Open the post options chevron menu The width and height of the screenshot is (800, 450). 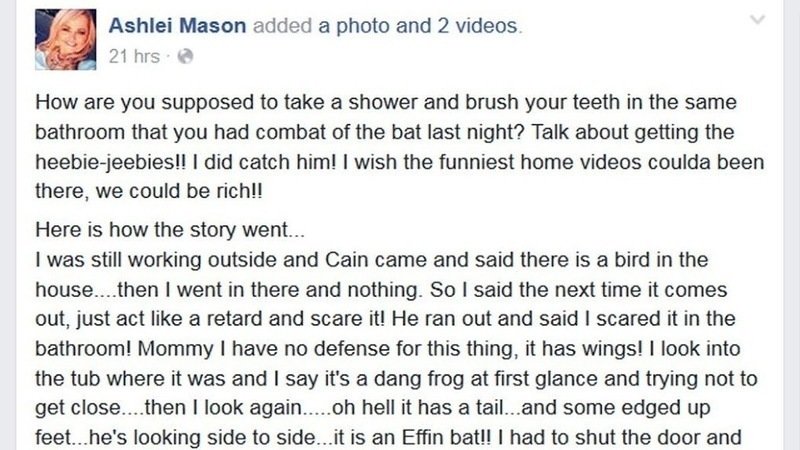tap(760, 19)
